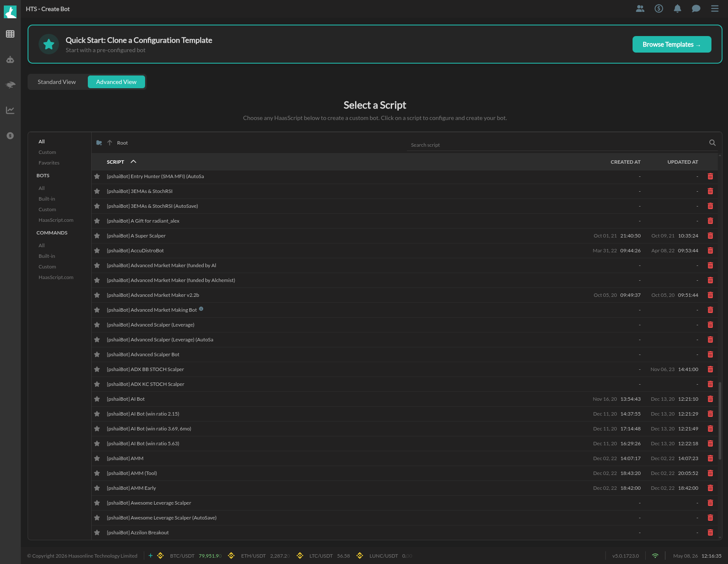The width and height of the screenshot is (728, 564).
Task: Toggle favorite star for AI Bot script
Action: pos(97,399)
